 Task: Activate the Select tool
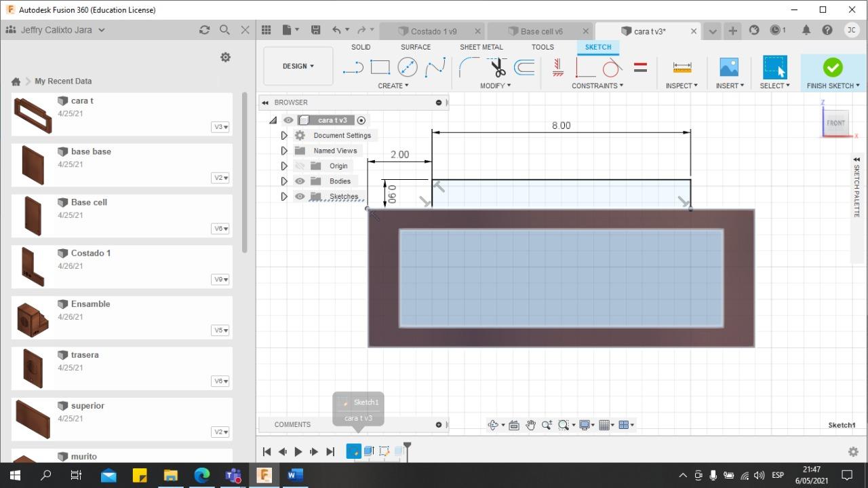774,67
